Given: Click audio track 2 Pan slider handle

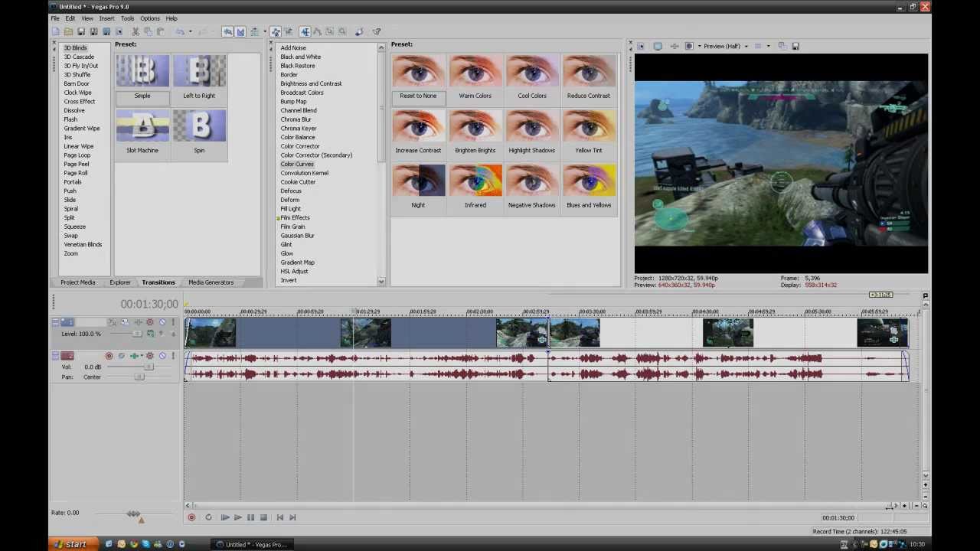Looking at the screenshot, I should 139,377.
